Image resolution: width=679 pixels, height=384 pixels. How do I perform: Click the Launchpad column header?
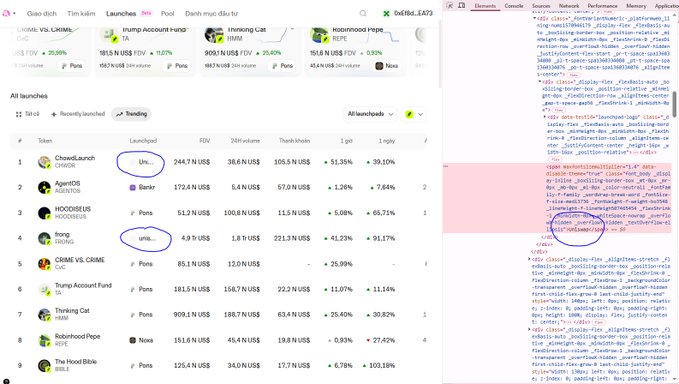(143, 141)
